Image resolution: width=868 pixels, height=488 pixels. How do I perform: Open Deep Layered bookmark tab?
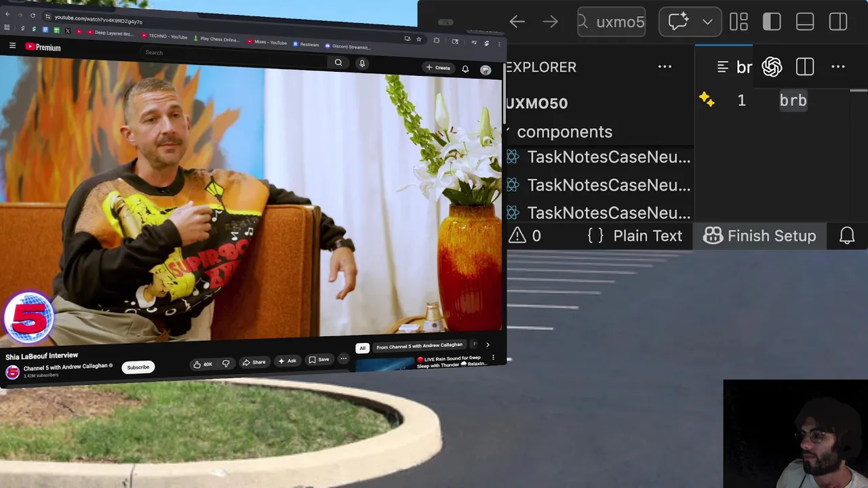click(x=109, y=33)
